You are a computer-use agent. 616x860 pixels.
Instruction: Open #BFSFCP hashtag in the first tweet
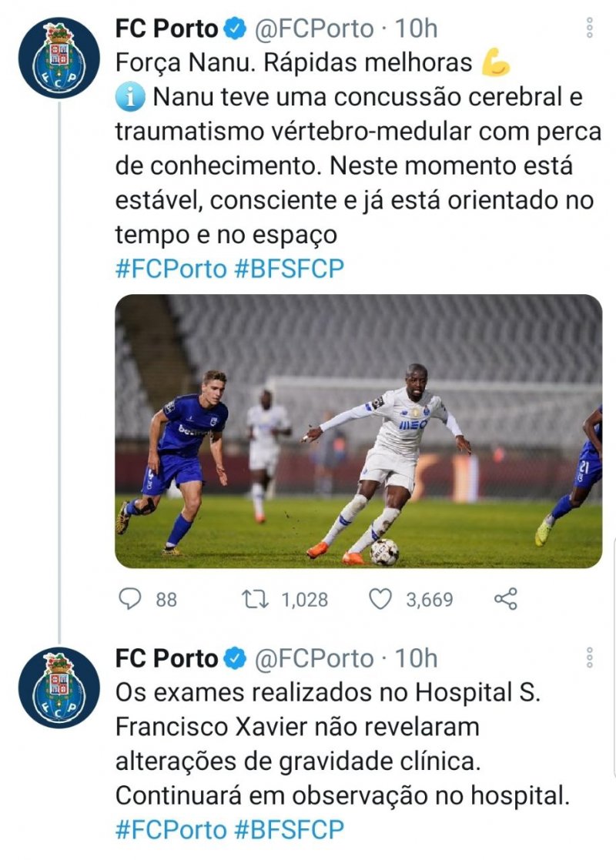point(289,269)
